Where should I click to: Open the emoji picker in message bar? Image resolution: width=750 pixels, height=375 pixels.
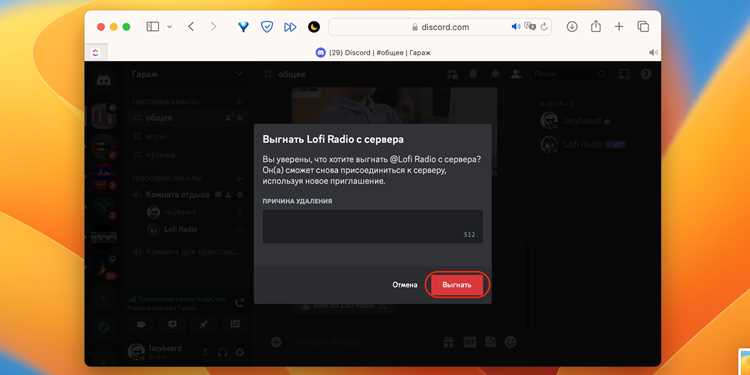tap(511, 342)
